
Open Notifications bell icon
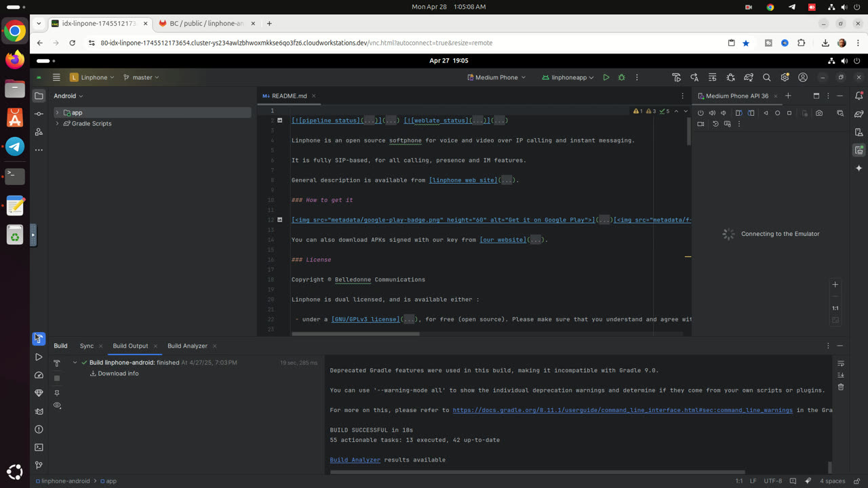pos(859,96)
